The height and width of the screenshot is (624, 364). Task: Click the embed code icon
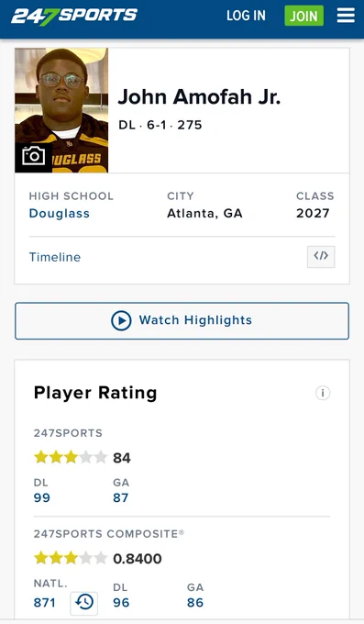[321, 256]
